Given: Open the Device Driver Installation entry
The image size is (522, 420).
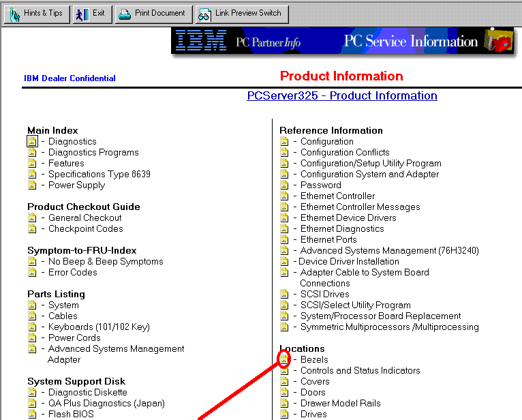Looking at the screenshot, I should tap(348, 261).
